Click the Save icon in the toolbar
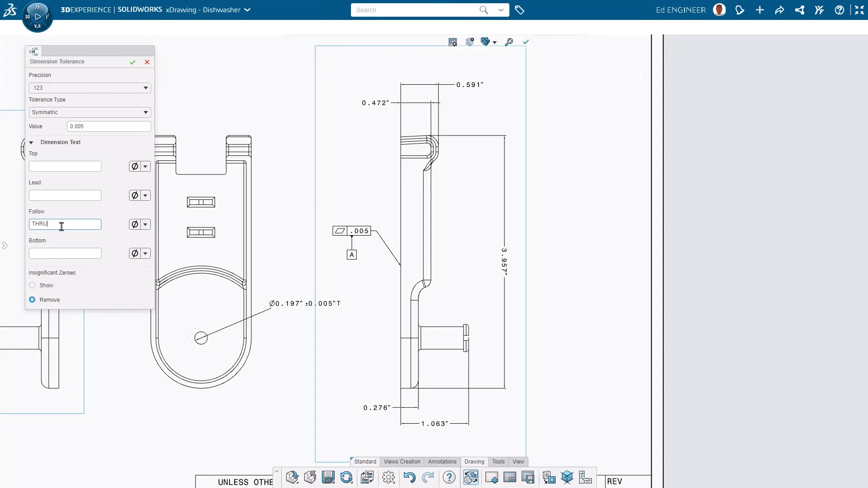 pyautogui.click(x=328, y=477)
